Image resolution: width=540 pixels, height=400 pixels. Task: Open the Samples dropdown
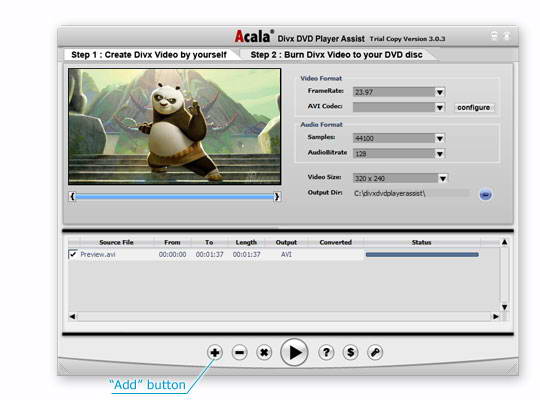(440, 139)
